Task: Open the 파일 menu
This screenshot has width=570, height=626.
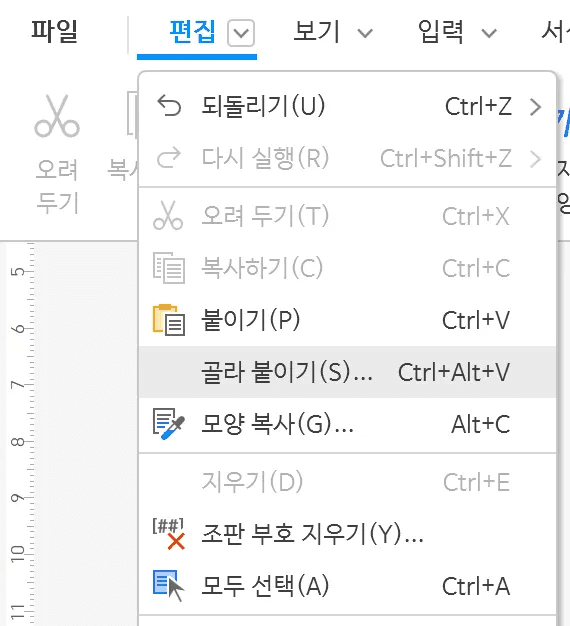Action: pos(54,31)
